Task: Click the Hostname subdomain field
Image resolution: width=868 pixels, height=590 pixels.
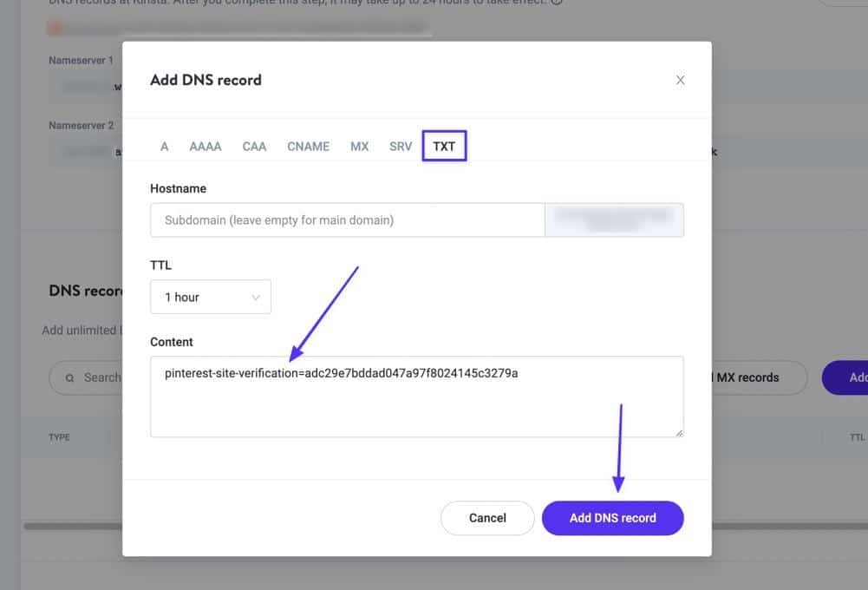Action: click(347, 220)
